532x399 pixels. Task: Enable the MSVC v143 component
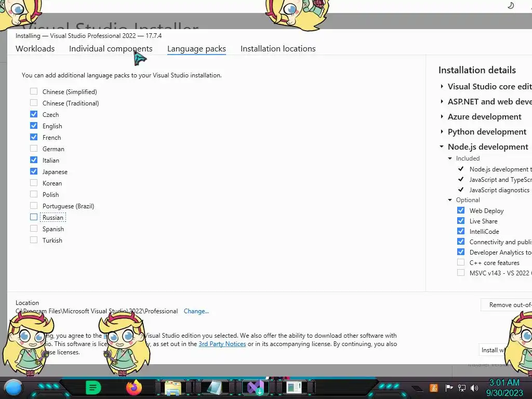tap(461, 273)
